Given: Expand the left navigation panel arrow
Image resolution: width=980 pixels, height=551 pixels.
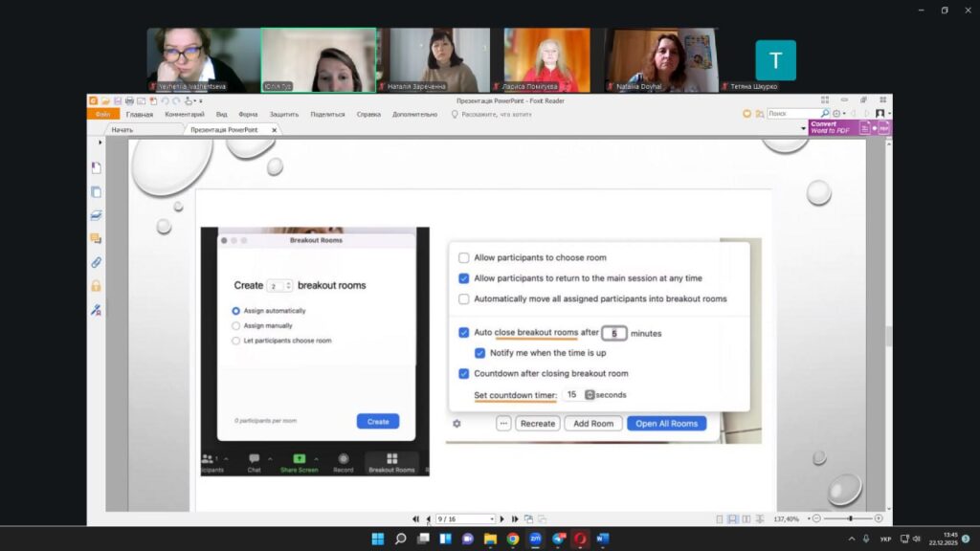Looking at the screenshot, I should [x=100, y=143].
